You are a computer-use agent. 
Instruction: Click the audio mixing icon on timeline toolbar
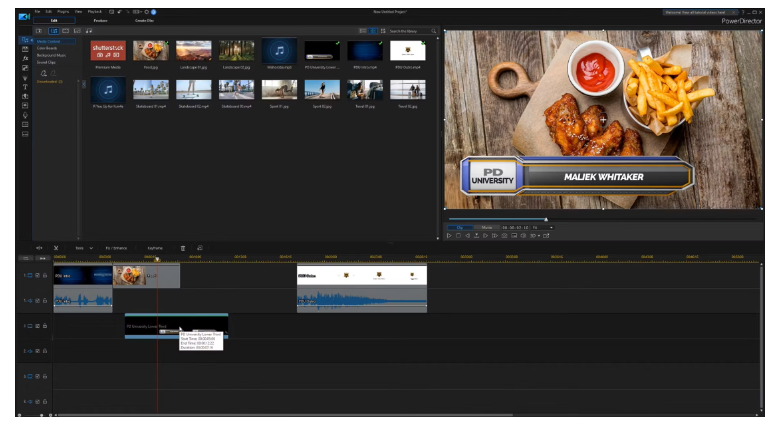click(39, 248)
